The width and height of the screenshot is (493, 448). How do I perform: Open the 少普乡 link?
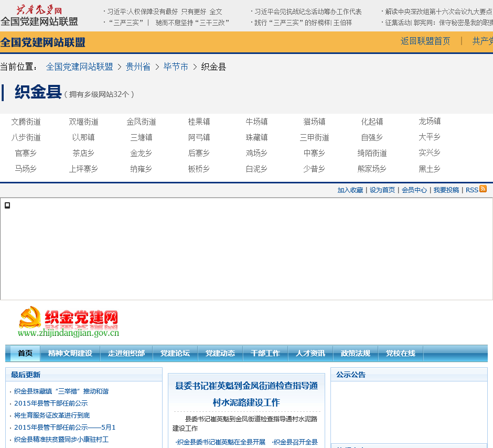click(x=314, y=169)
